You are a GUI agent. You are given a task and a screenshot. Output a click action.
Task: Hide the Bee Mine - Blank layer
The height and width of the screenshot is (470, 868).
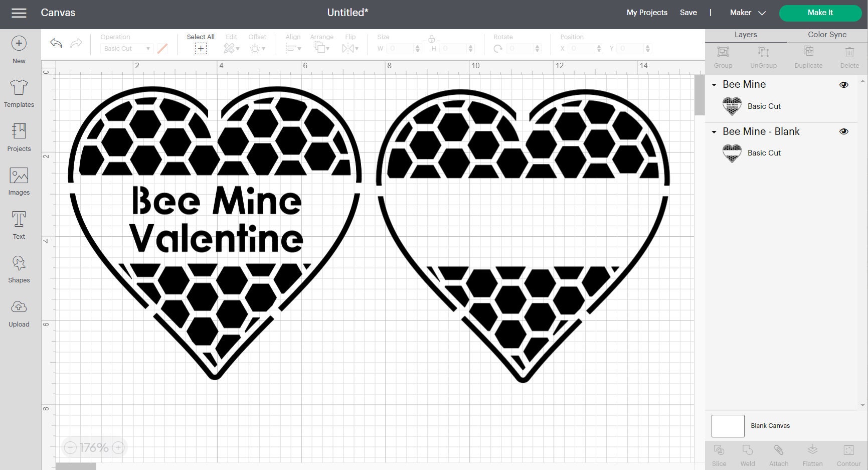[x=844, y=131]
